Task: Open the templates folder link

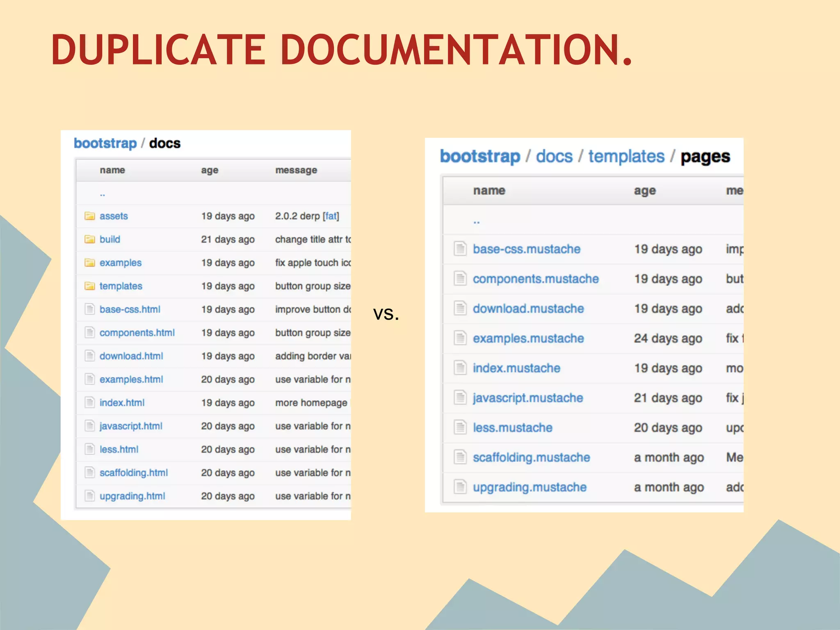Action: point(121,286)
